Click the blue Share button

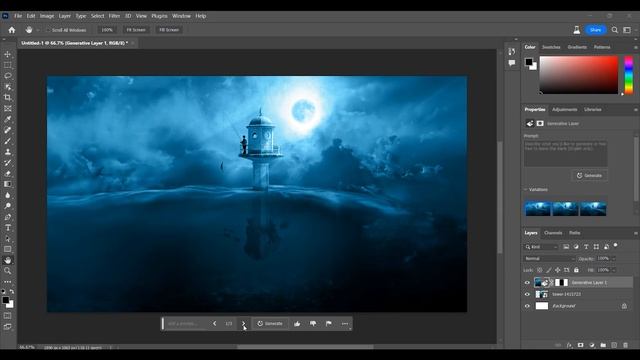596,30
